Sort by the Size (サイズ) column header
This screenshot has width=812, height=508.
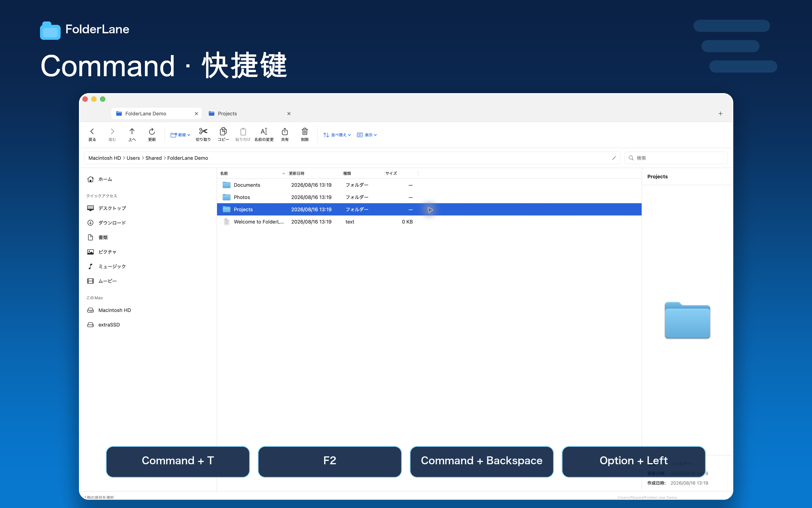[401, 173]
